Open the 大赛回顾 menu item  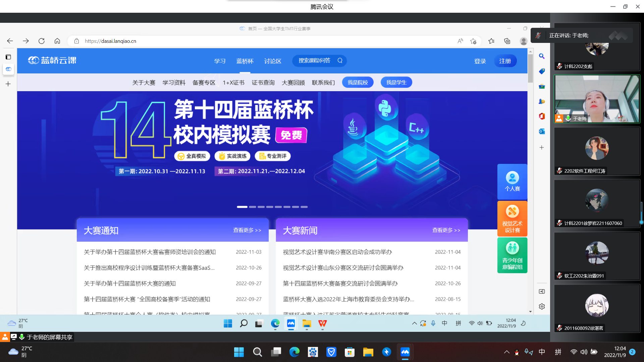point(293,82)
